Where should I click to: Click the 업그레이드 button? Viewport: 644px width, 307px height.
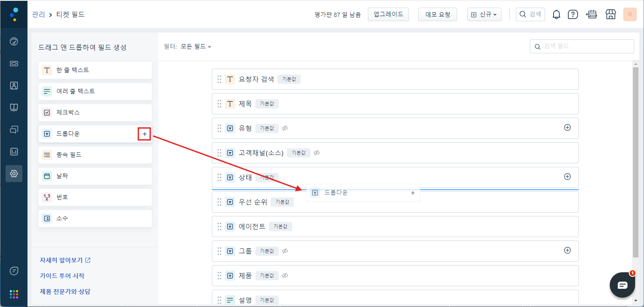point(388,14)
